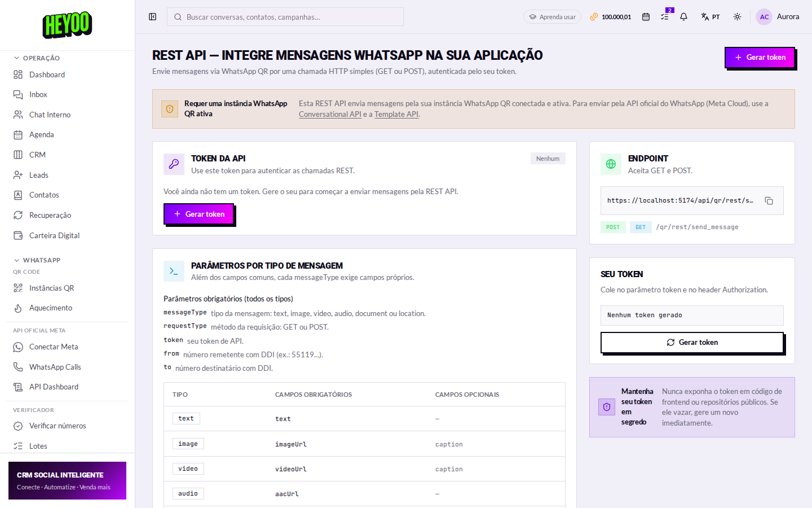The image size is (812, 508).
Task: Click the key icon in Token da API
Action: pyautogui.click(x=174, y=164)
